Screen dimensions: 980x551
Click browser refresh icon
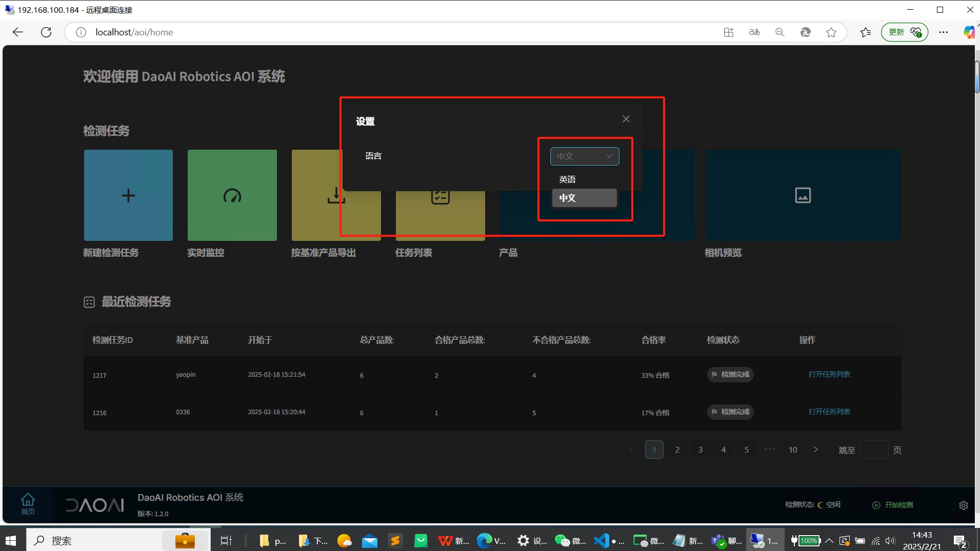pyautogui.click(x=46, y=32)
